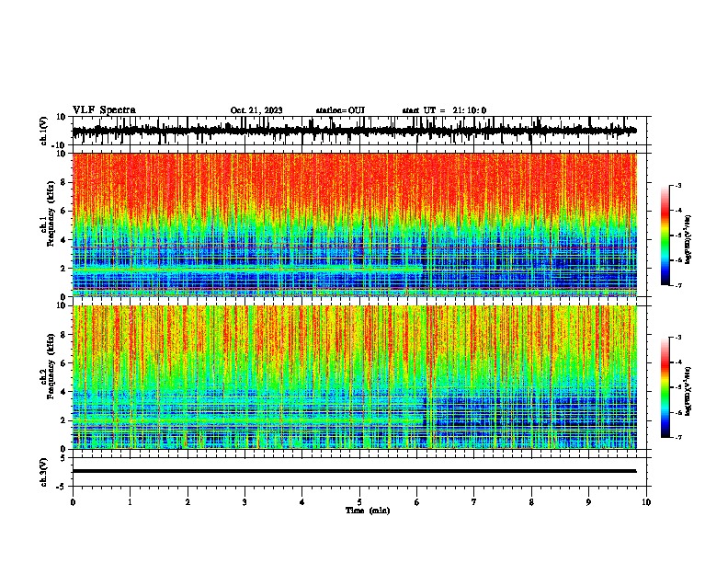Click the ch.2 spectrogram panel

[355, 377]
